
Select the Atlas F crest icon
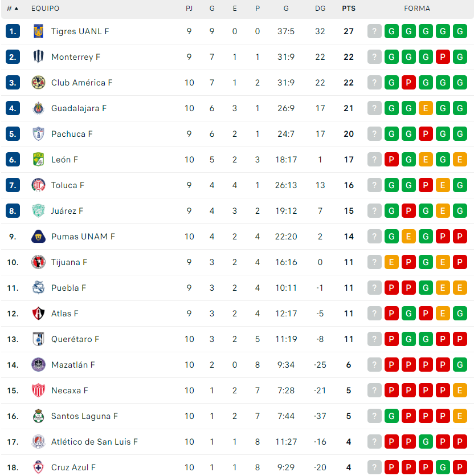tap(38, 314)
